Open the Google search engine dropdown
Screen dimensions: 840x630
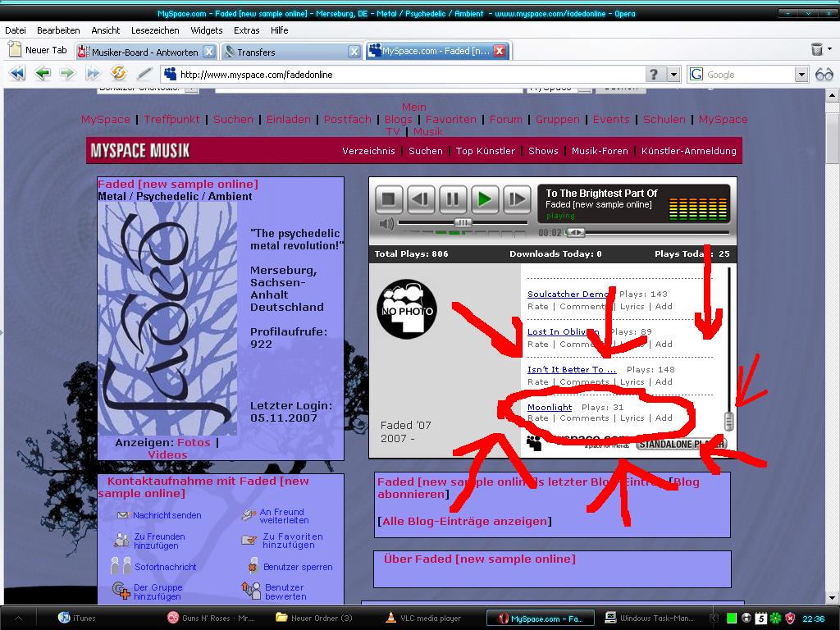coord(801,75)
